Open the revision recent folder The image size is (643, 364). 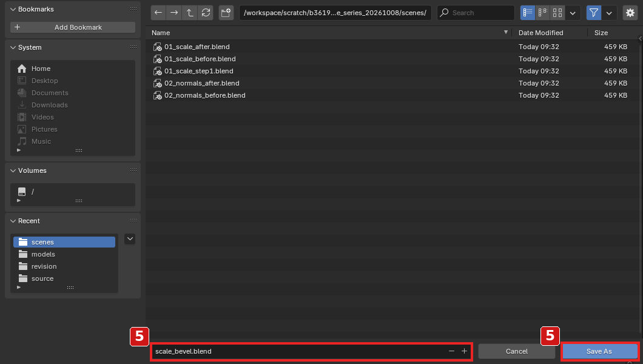(x=64, y=266)
